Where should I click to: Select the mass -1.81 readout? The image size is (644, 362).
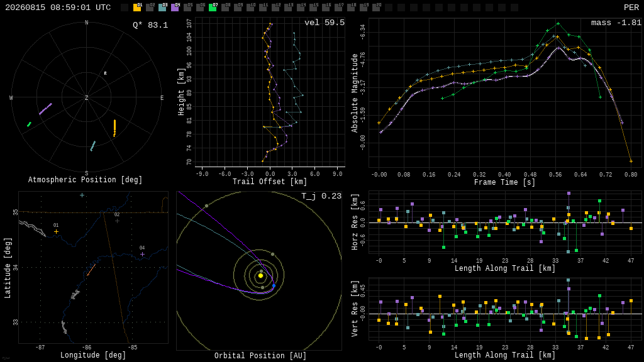pyautogui.click(x=616, y=23)
